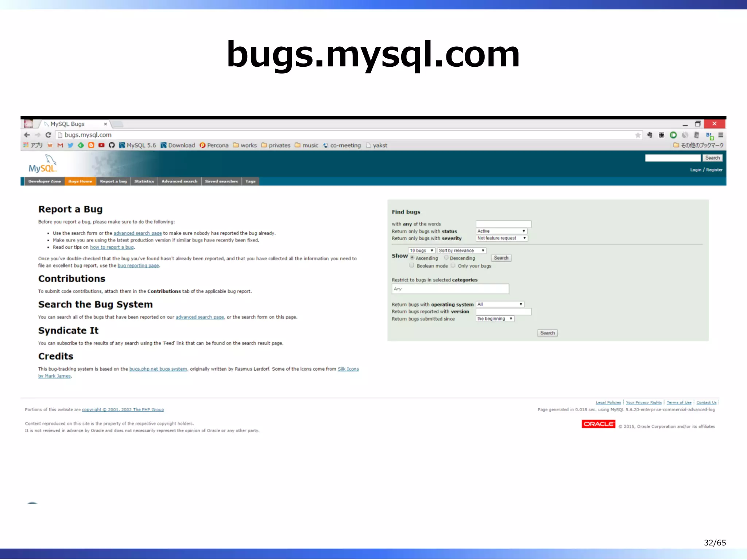
Task: Check the Only your bugs checkbox
Action: point(453,265)
